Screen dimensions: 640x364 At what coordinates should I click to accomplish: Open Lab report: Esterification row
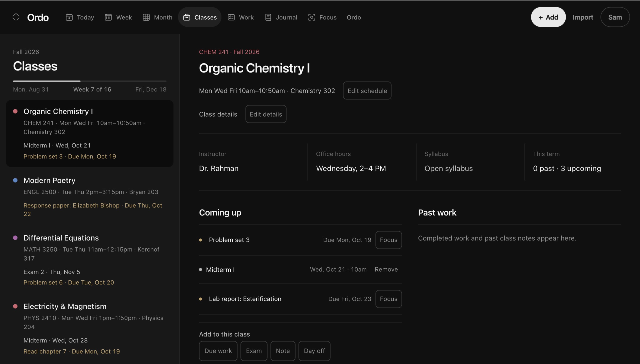[x=300, y=299]
